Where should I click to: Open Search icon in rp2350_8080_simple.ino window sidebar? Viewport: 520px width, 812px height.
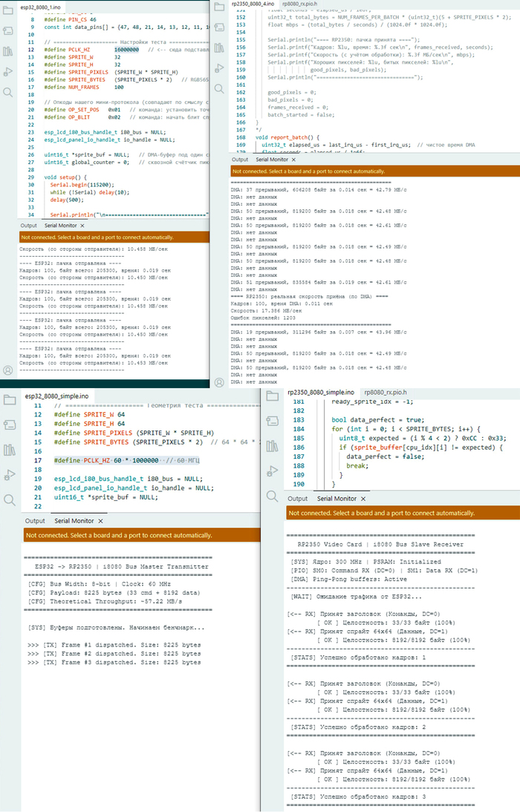pos(272,496)
